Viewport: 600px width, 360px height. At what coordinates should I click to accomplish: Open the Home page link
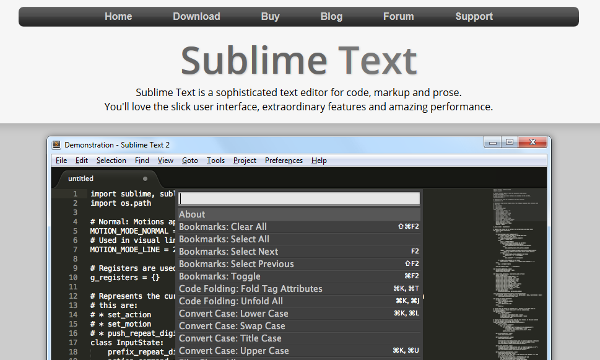pos(118,16)
